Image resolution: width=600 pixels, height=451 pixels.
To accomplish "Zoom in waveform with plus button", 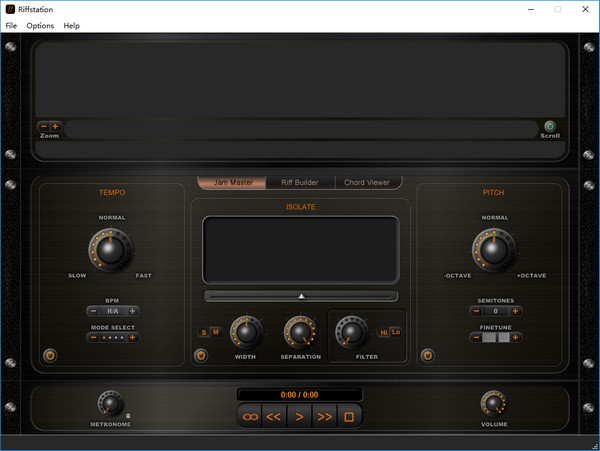I will 55,126.
